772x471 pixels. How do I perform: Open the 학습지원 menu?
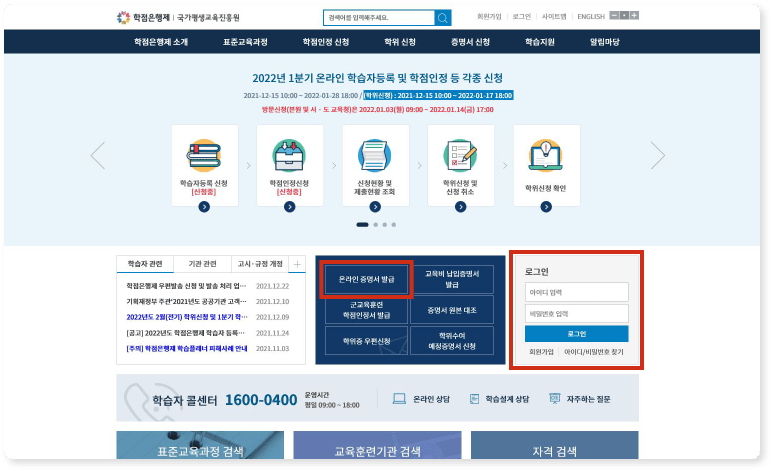[x=540, y=42]
